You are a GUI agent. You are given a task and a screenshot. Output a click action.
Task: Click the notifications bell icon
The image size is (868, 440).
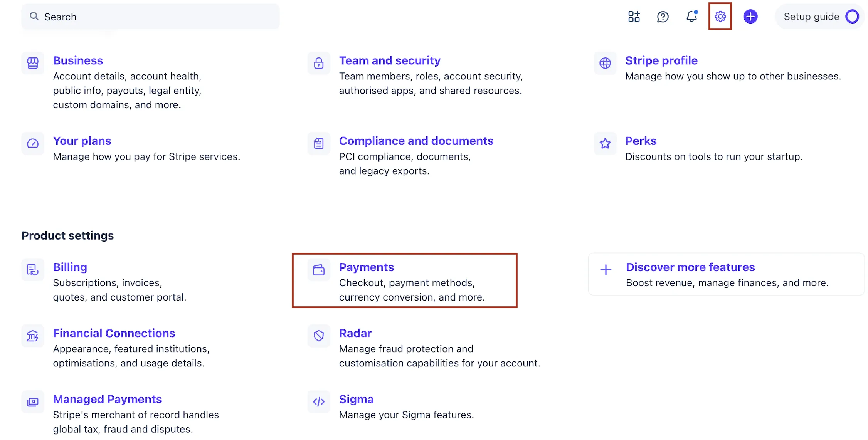click(x=691, y=17)
